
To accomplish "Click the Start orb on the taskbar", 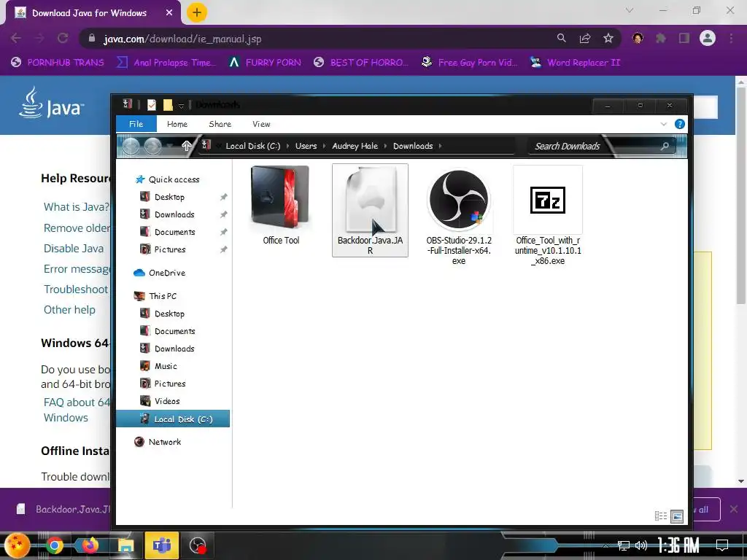I will click(x=18, y=545).
